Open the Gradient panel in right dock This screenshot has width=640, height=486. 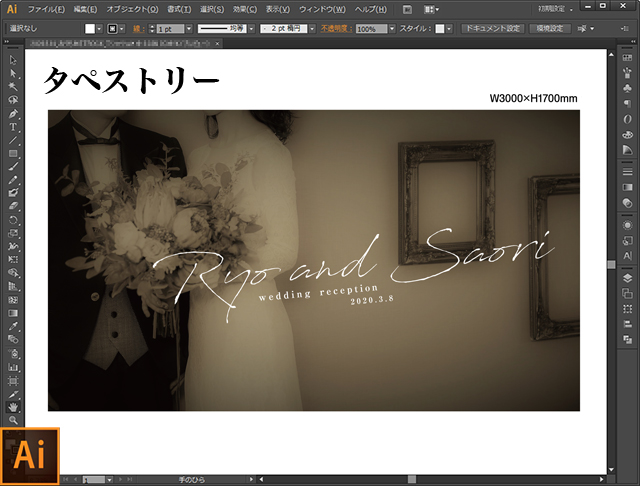pos(627,187)
